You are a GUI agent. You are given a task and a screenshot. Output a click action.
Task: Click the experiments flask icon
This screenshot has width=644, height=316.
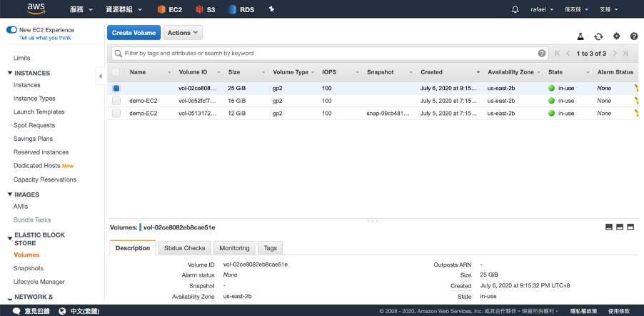580,36
